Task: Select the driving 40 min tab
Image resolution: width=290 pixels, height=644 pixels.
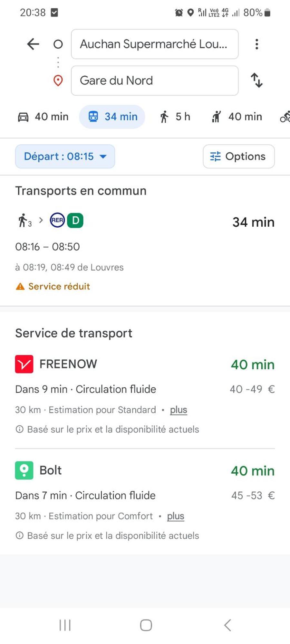Action: pyautogui.click(x=43, y=117)
